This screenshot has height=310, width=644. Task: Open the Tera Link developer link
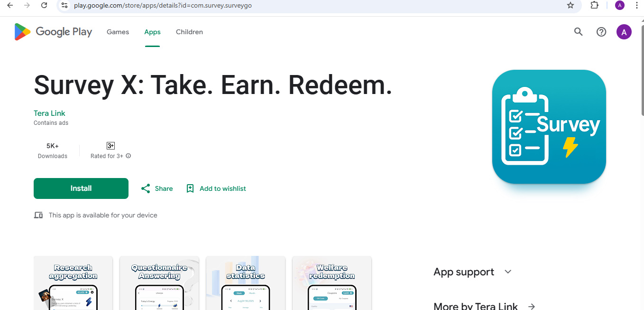(x=49, y=113)
